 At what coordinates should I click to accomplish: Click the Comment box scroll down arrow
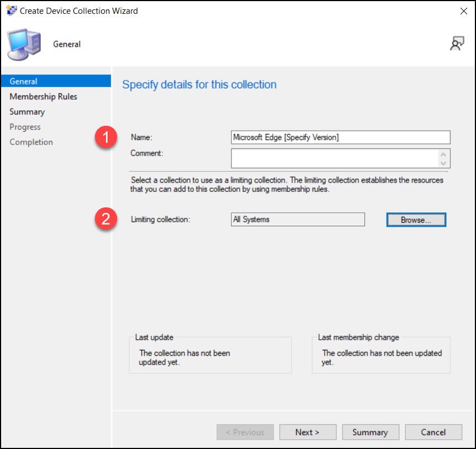[x=443, y=163]
